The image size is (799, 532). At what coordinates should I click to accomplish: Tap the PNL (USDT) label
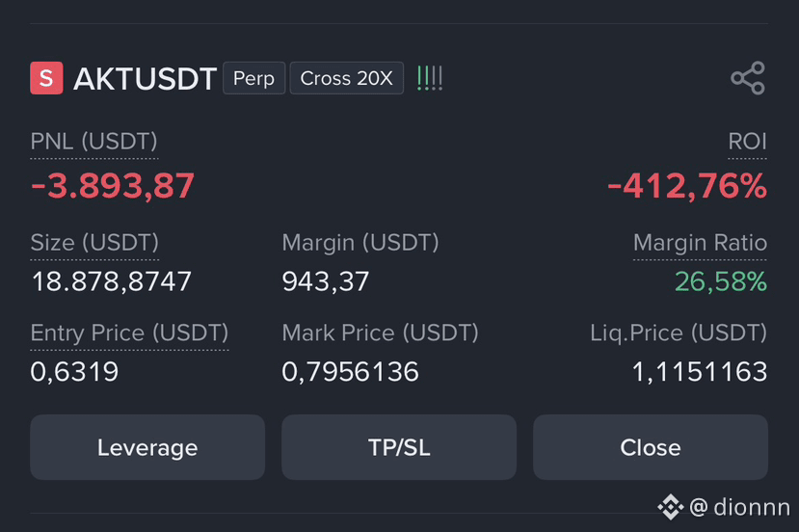click(93, 141)
